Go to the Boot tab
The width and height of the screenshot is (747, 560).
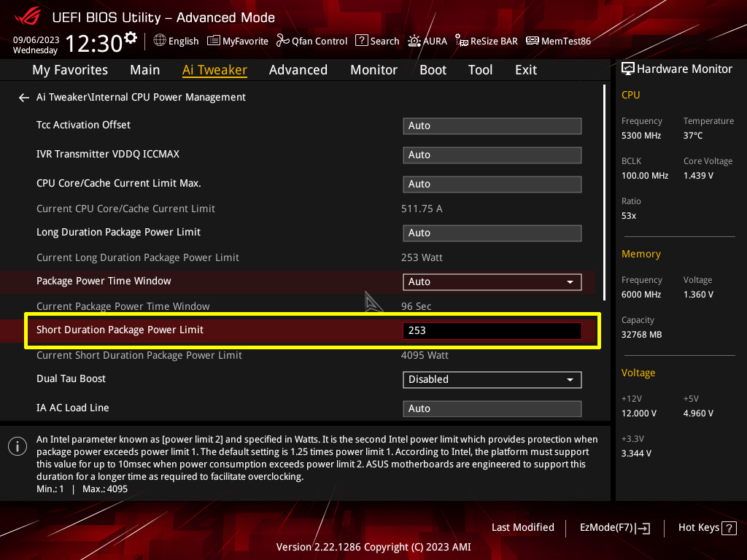click(433, 70)
